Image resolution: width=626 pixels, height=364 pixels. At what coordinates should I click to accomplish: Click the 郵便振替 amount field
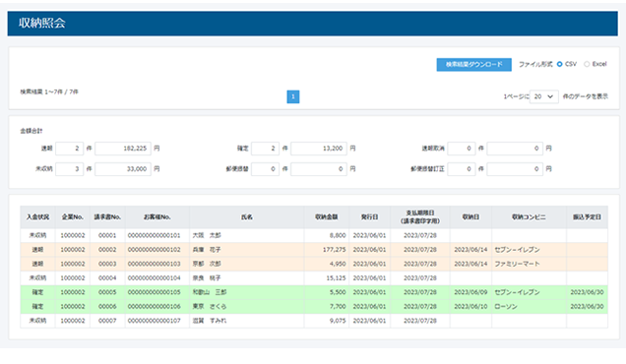click(x=319, y=169)
